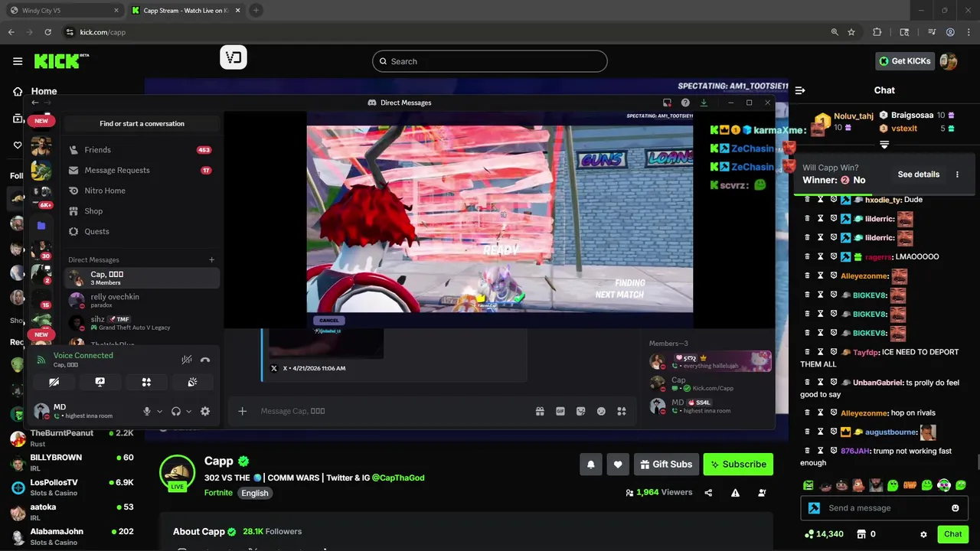Open Discord apps icon in message bar
Image resolution: width=980 pixels, height=551 pixels.
(x=622, y=411)
